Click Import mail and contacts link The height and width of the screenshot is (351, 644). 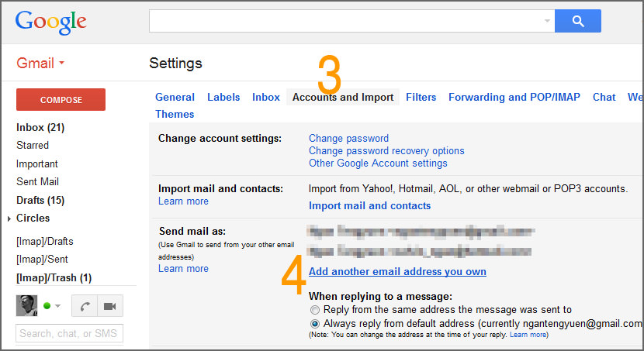pyautogui.click(x=369, y=205)
